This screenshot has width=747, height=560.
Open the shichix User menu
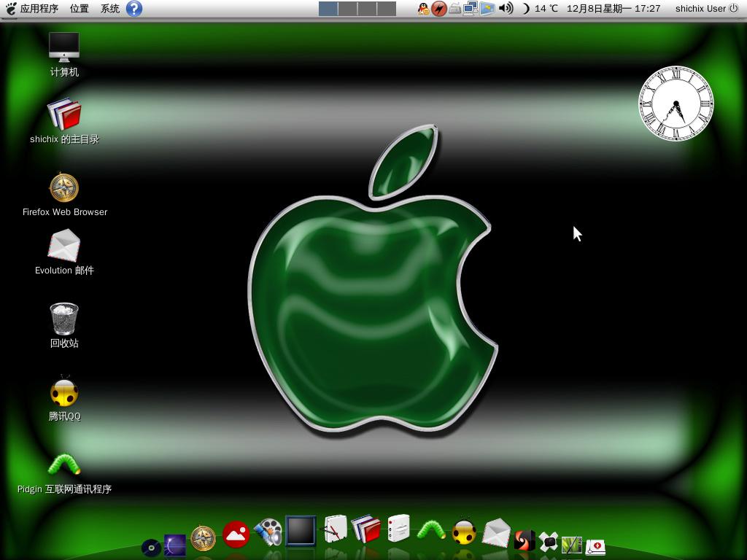[700, 9]
